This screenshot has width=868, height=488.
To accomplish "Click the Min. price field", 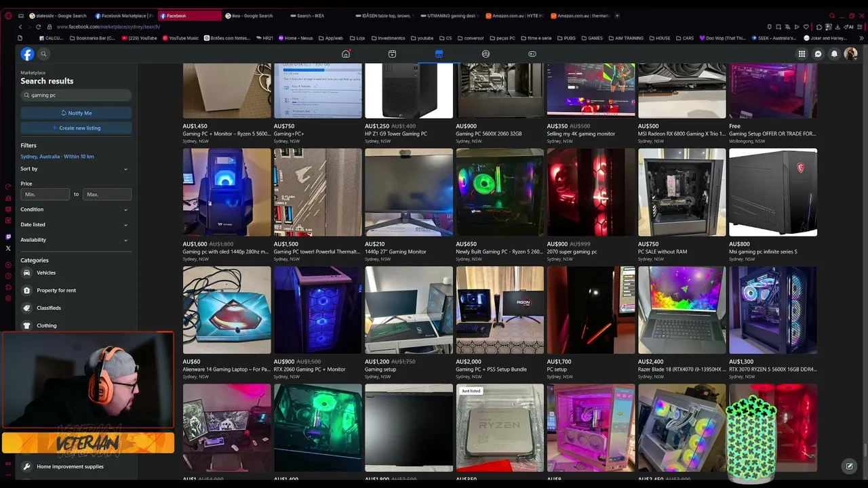I will click(45, 195).
